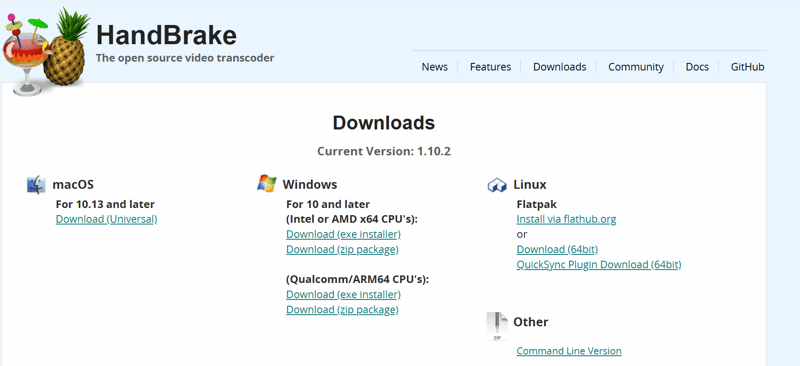Visit the GitHub nav link
Screen dimensions: 800x366
tap(747, 67)
